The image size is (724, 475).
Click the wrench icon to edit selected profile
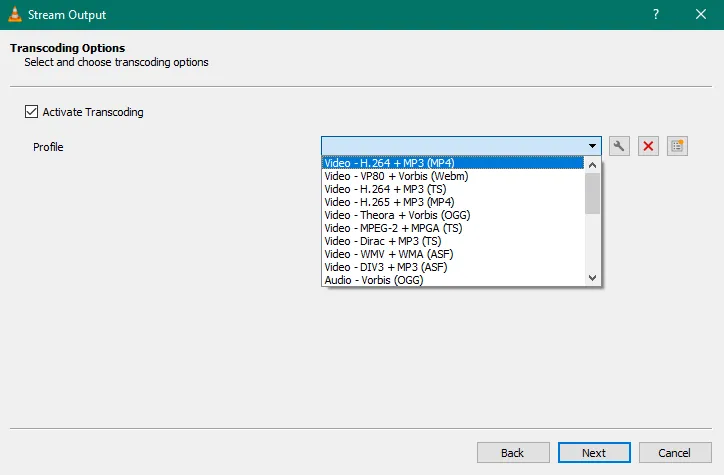[619, 146]
